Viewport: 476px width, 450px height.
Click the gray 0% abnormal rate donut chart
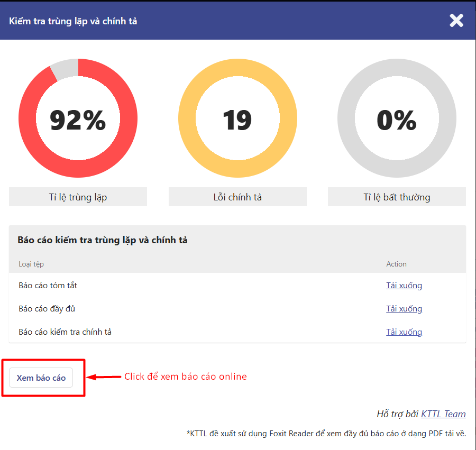point(397,120)
